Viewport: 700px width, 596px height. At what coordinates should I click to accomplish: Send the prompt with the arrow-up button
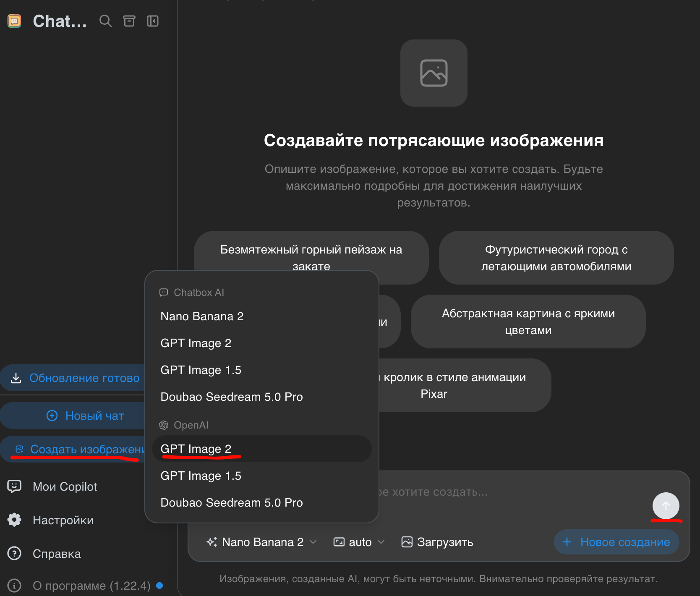(666, 506)
